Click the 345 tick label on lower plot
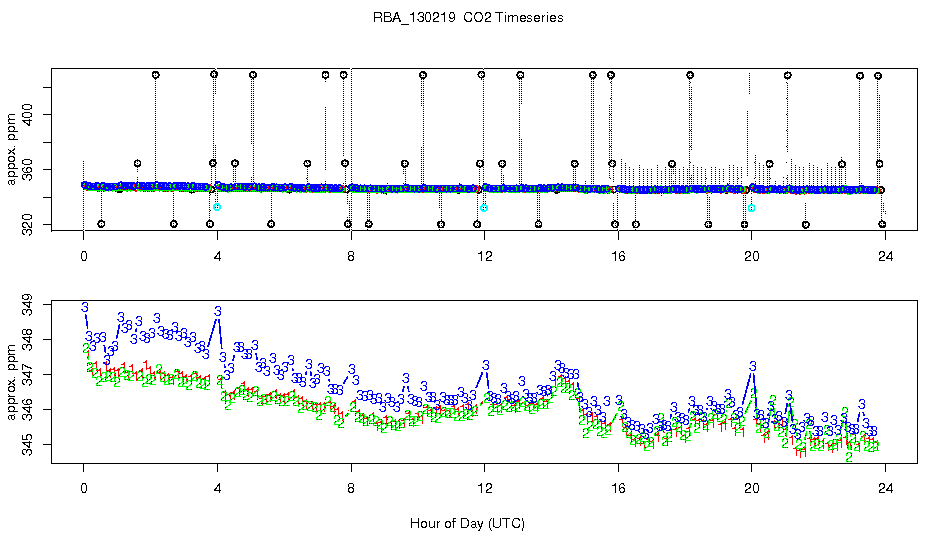 point(28,445)
